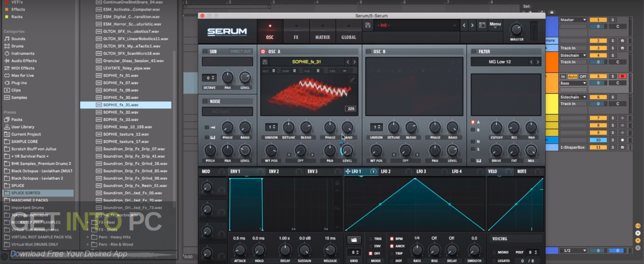
Task: Enable MONO voicing checkbox
Action: pyautogui.click(x=494, y=252)
